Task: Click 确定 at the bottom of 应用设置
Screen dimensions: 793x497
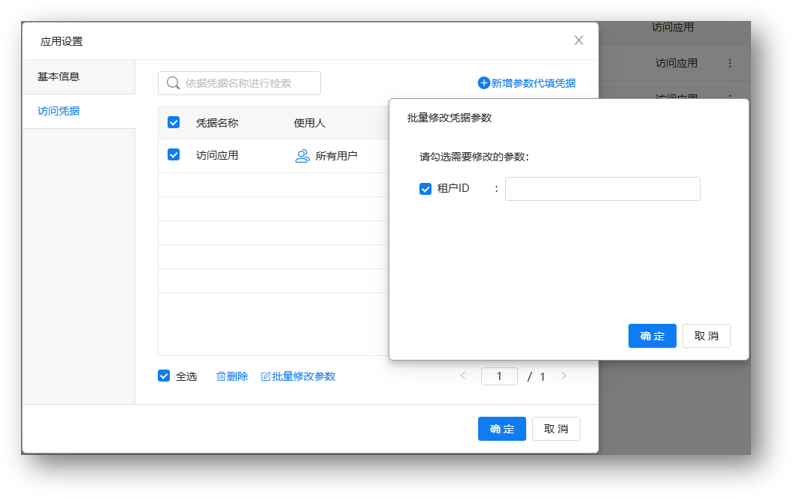Action: [502, 429]
